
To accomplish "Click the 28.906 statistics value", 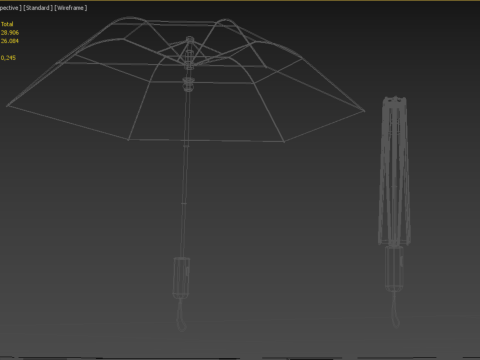I will pos(10,32).
